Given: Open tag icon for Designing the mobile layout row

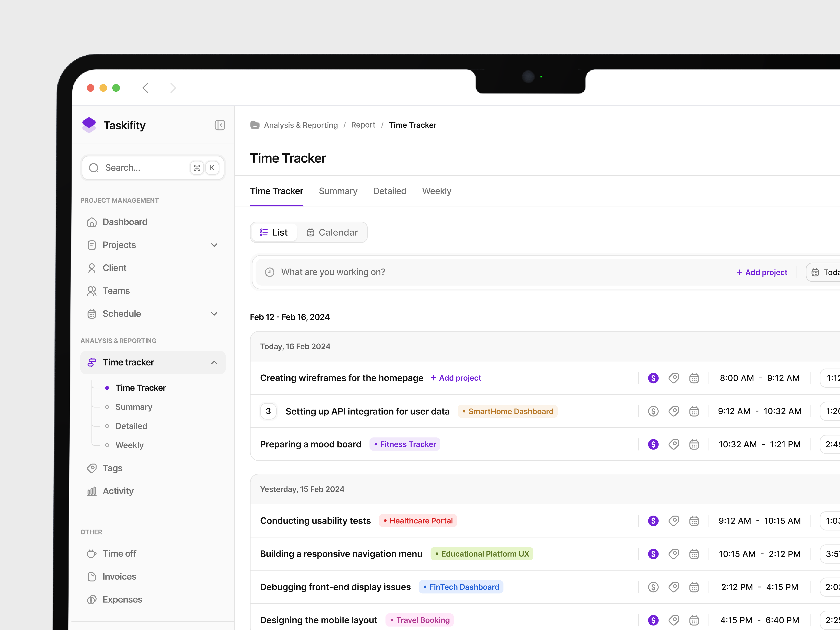Looking at the screenshot, I should (x=674, y=620).
